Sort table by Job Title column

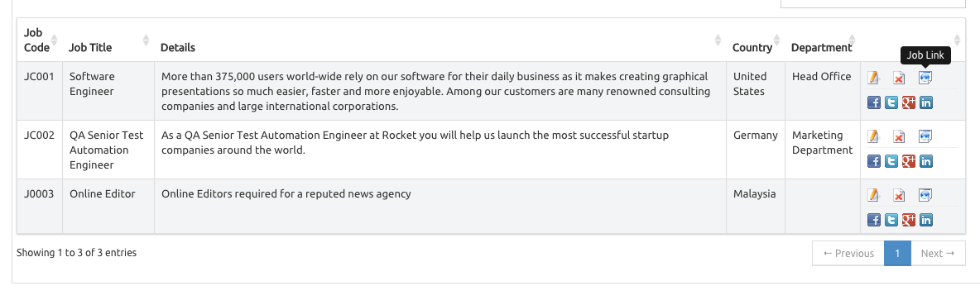click(108, 40)
